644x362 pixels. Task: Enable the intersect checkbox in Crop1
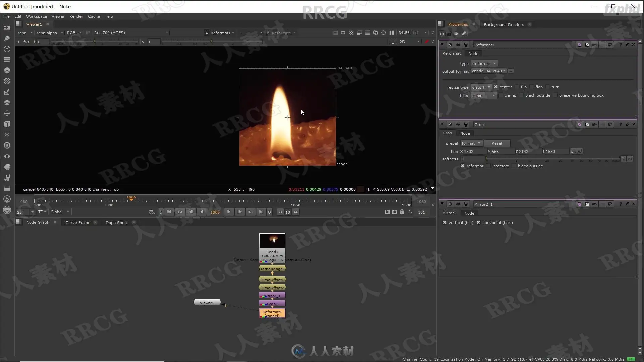(x=488, y=166)
